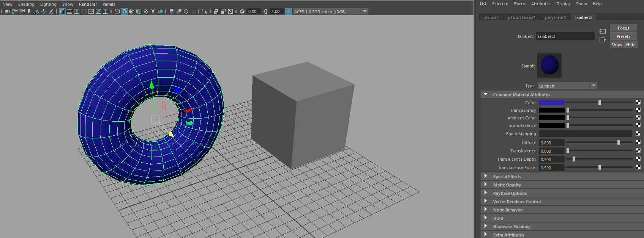Click the lambert2 name field
This screenshot has width=644, height=238.
(x=565, y=36)
